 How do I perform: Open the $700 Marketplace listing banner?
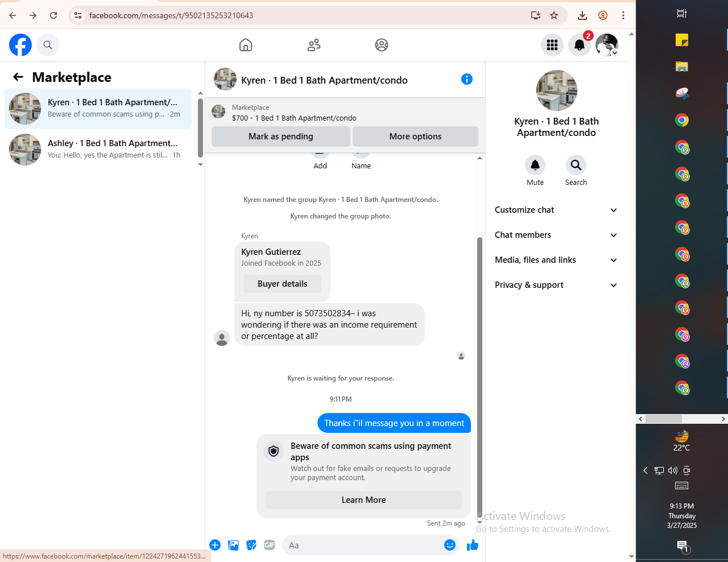345,113
